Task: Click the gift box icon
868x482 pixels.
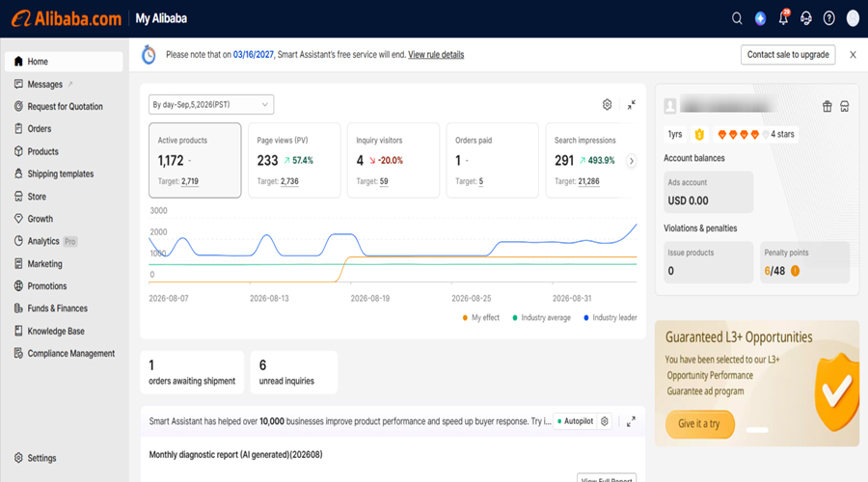Action: pyautogui.click(x=827, y=106)
